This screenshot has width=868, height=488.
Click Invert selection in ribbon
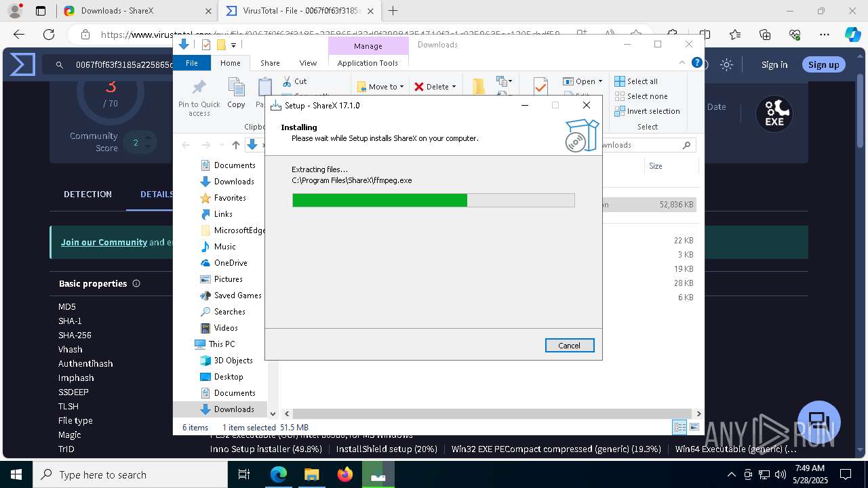pos(647,110)
